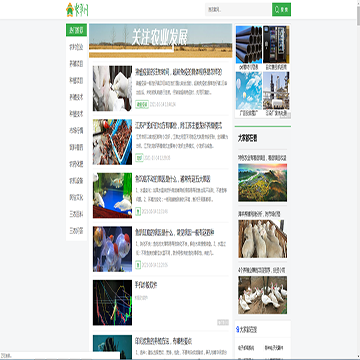Click the 关注农业发展 banner image
This screenshot has height=360, width=360.
(161, 41)
